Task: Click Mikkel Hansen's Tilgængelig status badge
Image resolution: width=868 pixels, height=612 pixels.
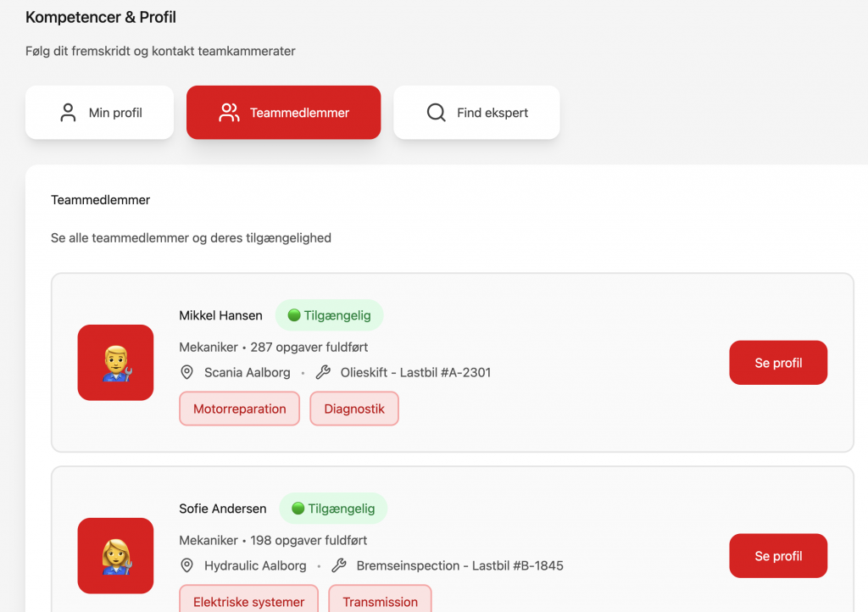Action: tap(329, 315)
